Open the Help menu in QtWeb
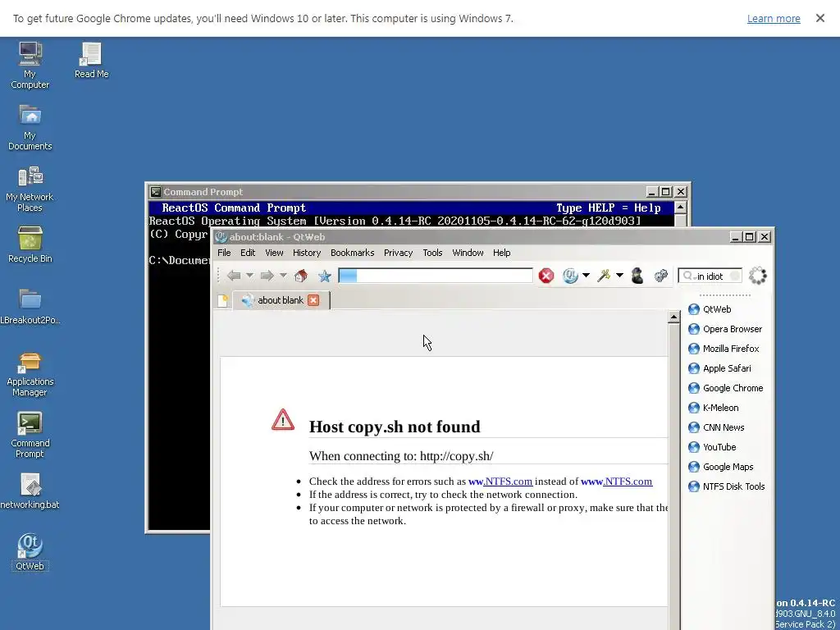Image resolution: width=840 pixels, height=630 pixels. coord(501,253)
